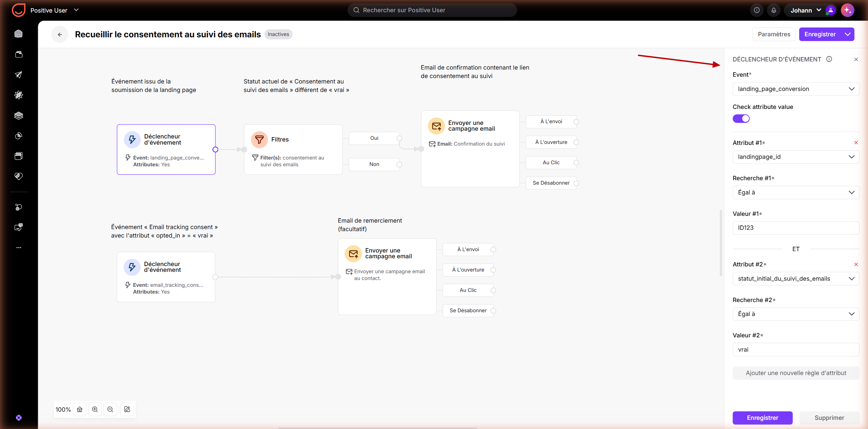Select the Confirmation du suivi email campaign node
Viewport: 868px width, 429px height.
tap(470, 149)
